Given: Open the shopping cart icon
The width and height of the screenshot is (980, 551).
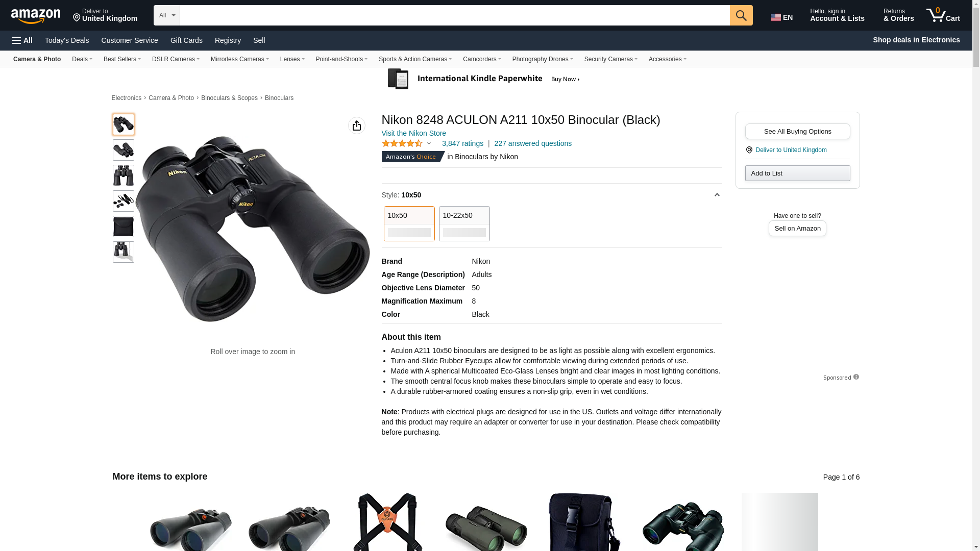Looking at the screenshot, I should click(x=943, y=15).
